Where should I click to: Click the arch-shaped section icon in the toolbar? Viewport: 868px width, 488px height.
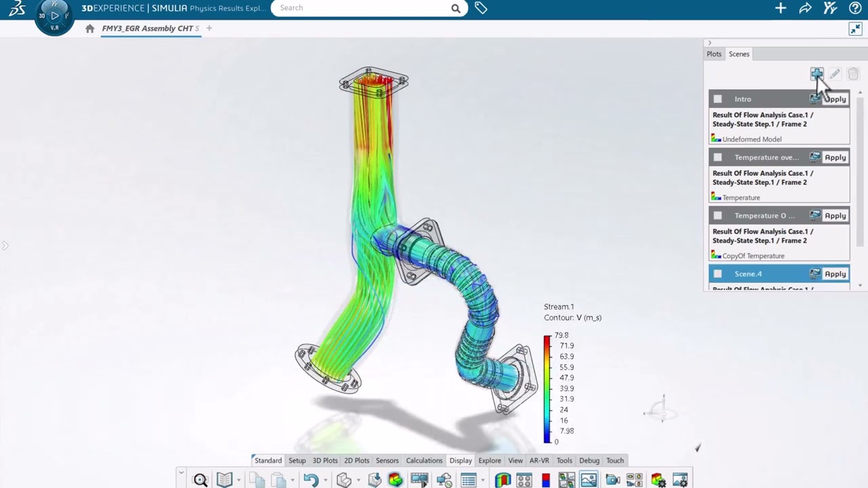[x=502, y=480]
